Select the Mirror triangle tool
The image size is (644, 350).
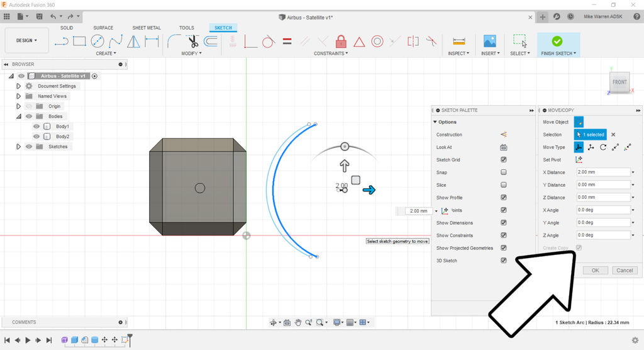click(133, 41)
